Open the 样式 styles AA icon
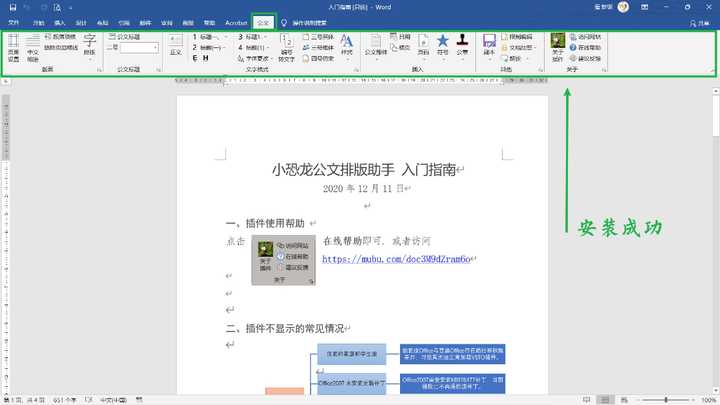This screenshot has width=720, height=405. point(347,45)
